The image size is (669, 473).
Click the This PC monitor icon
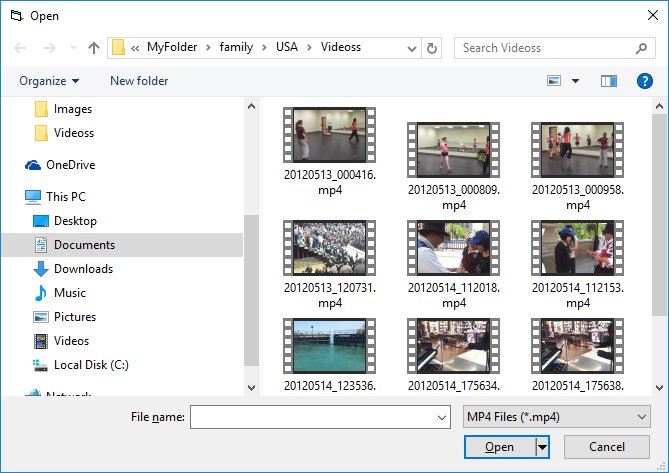click(33, 197)
